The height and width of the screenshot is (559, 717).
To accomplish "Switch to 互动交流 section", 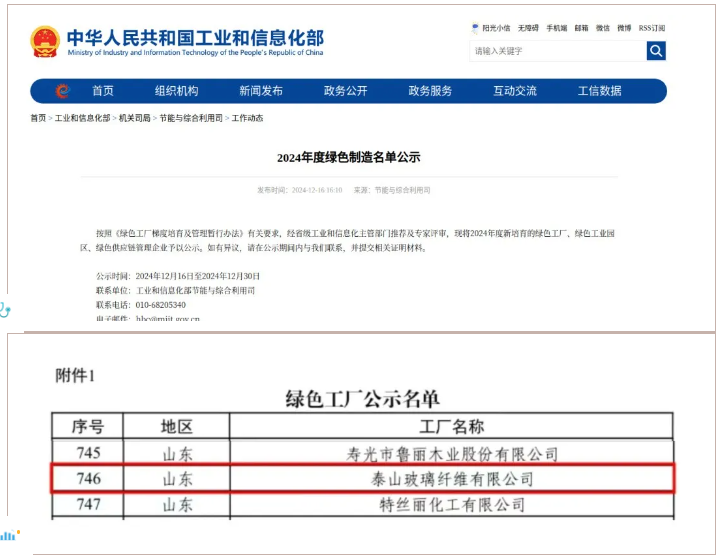I will [515, 91].
